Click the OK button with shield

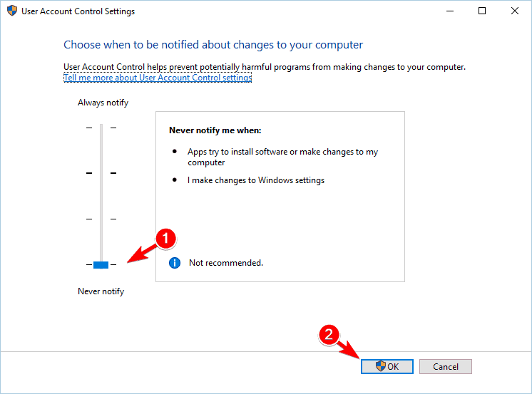click(x=387, y=366)
